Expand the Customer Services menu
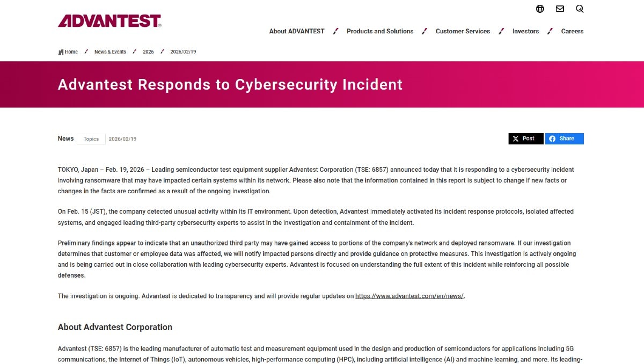This screenshot has width=644, height=364. click(463, 31)
